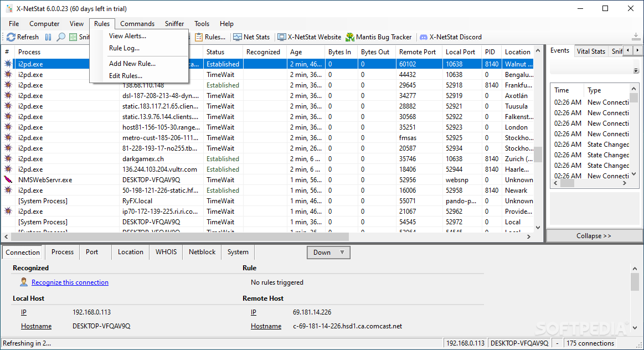Select the Events tab
Screen dimensions: 644x350
(560, 50)
